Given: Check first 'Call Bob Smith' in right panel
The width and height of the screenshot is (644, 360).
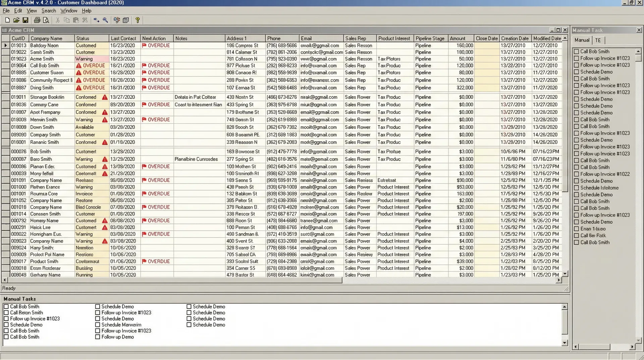Looking at the screenshot, I should [x=576, y=51].
